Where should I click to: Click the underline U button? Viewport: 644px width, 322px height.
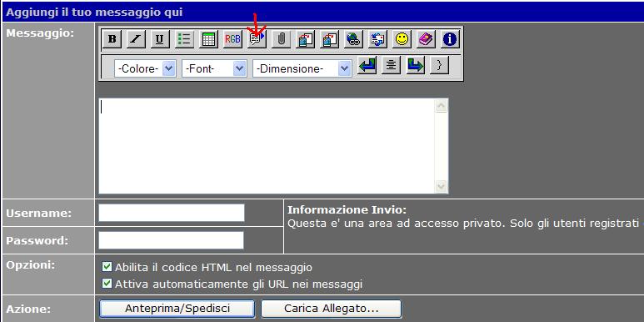(x=160, y=39)
